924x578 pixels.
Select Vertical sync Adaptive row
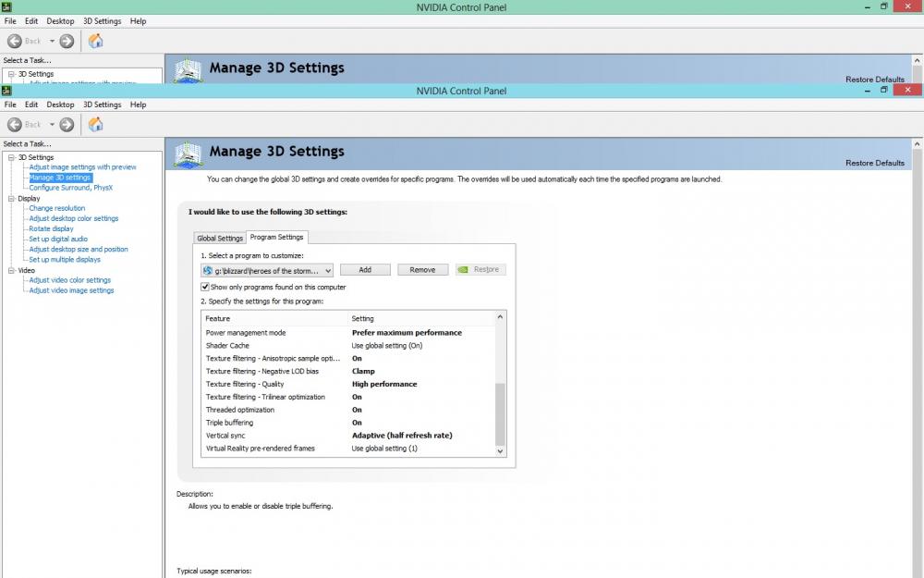click(x=348, y=436)
